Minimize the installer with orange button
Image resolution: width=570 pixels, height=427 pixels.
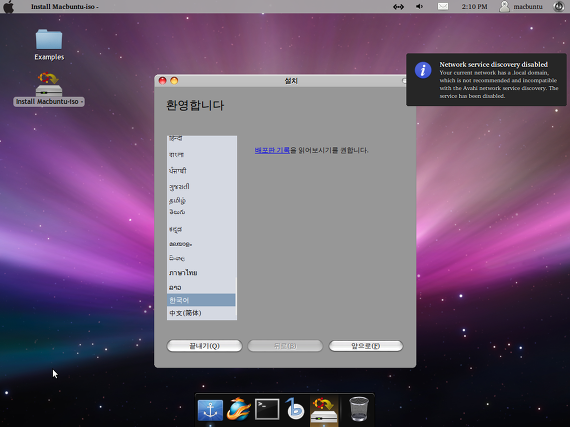[x=174, y=81]
